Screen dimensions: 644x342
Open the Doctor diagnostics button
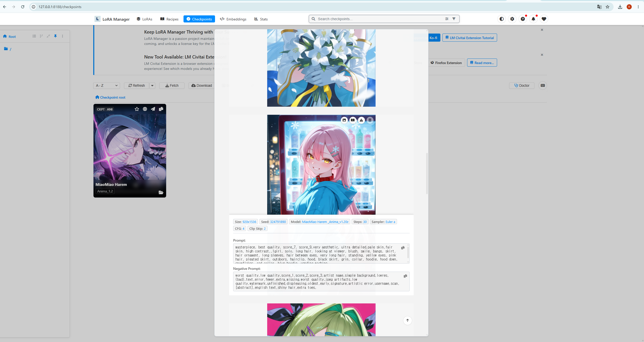point(522,85)
